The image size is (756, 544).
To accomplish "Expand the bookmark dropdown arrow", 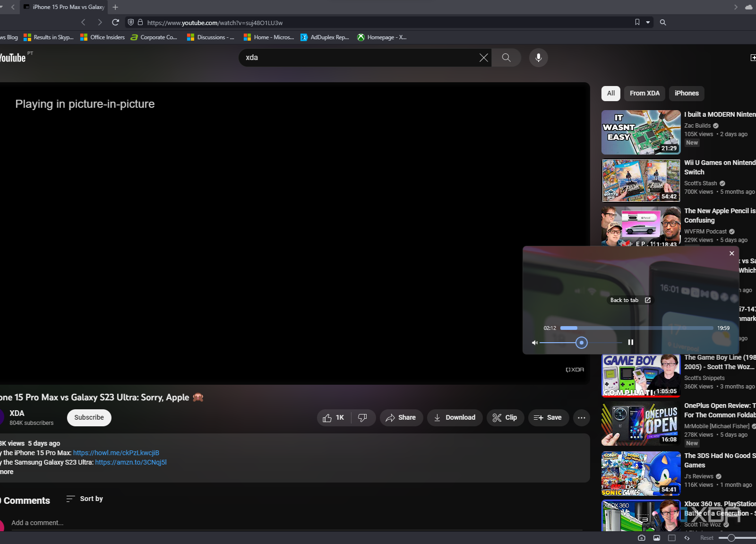I will click(648, 22).
